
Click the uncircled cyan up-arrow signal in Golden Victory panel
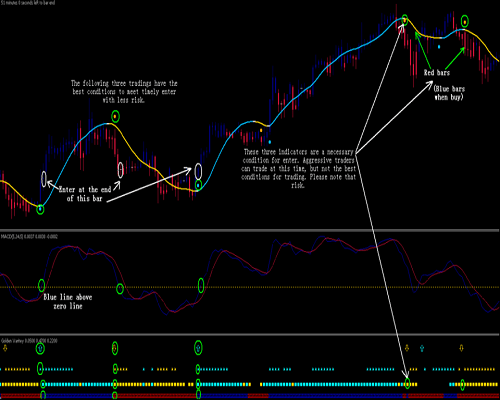(x=422, y=348)
